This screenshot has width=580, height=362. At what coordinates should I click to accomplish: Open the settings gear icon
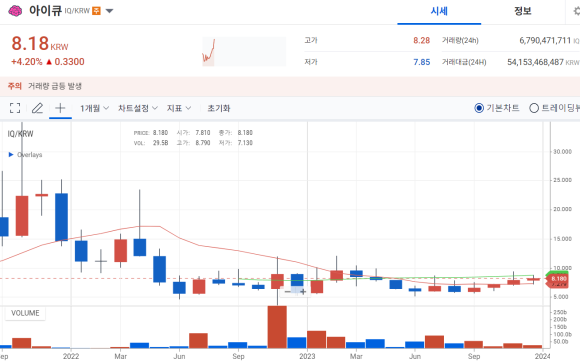[x=577, y=11]
